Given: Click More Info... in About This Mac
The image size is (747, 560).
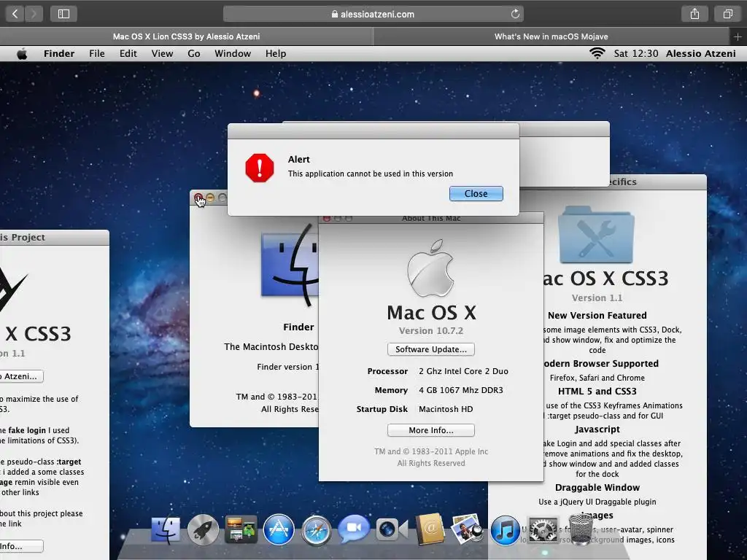Looking at the screenshot, I should click(x=430, y=430).
